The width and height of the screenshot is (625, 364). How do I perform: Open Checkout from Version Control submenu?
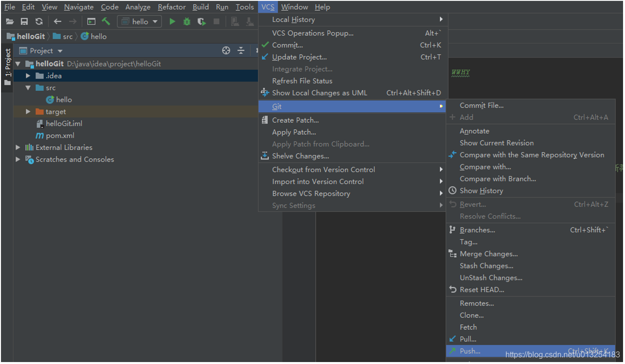tap(352, 170)
